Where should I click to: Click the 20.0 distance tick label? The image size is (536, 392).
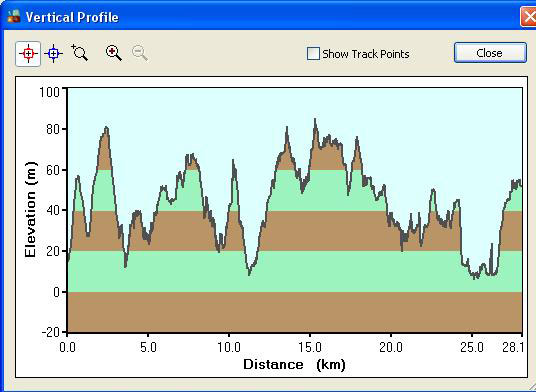(x=391, y=347)
